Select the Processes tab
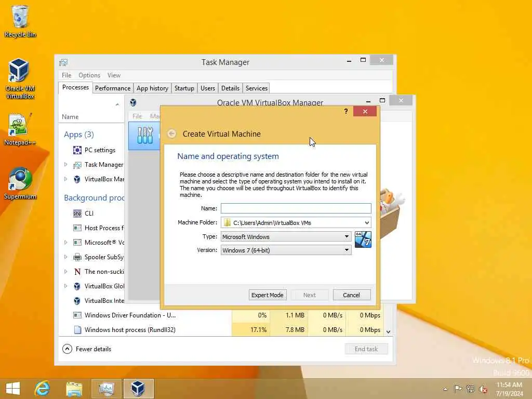Screen dimensions: 532x399 [75, 87]
